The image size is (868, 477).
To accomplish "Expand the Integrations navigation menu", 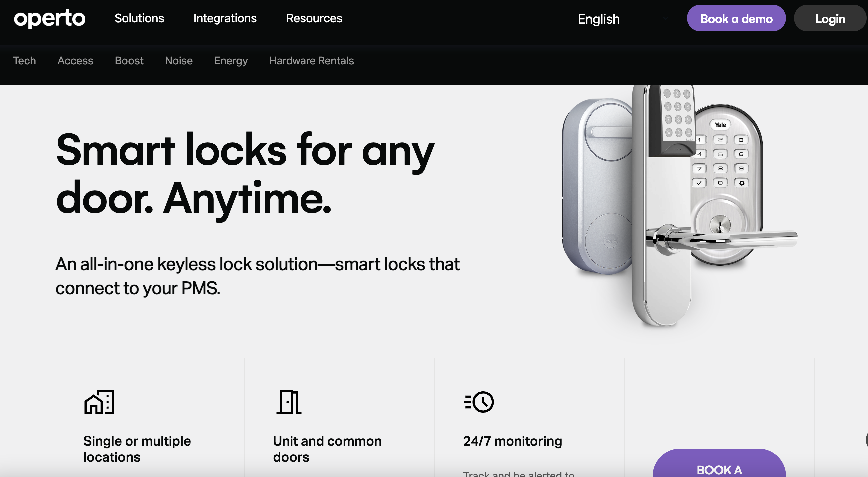I will click(x=225, y=18).
